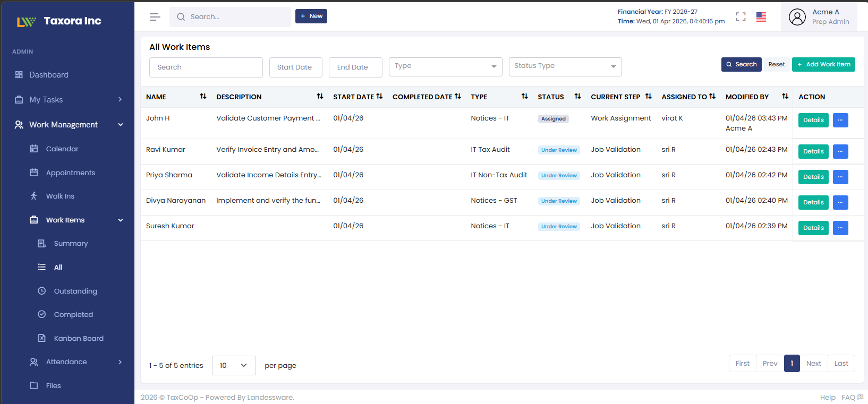Sort table by Completed Date arrows
The image size is (868, 404).
tap(458, 96)
